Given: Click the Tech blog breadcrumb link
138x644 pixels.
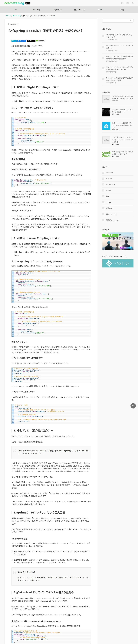Looking at the screenshot, I should [x=18, y=16].
